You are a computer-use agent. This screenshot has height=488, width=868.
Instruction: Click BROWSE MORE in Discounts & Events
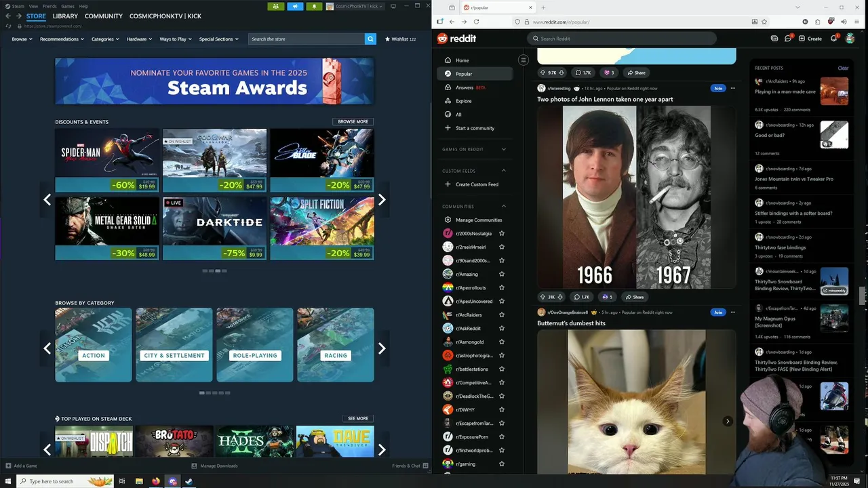pos(353,122)
